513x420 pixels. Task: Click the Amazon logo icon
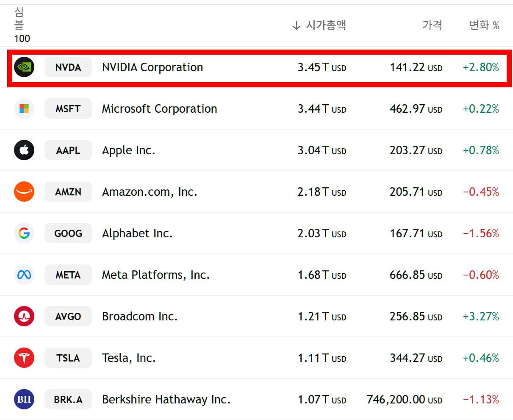(x=24, y=192)
